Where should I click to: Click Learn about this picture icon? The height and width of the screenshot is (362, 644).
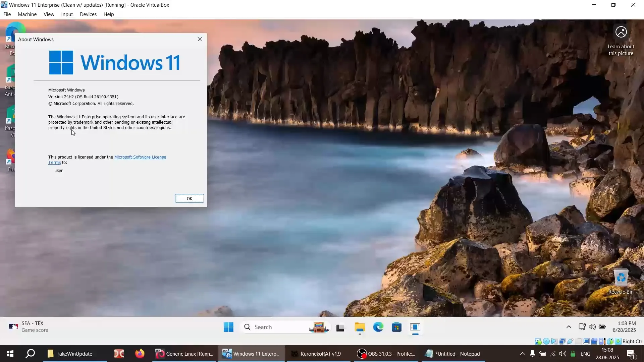click(x=621, y=33)
